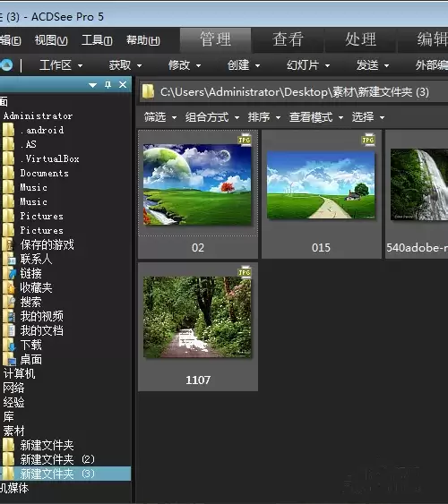Open the 获取 dropdown

click(x=125, y=65)
